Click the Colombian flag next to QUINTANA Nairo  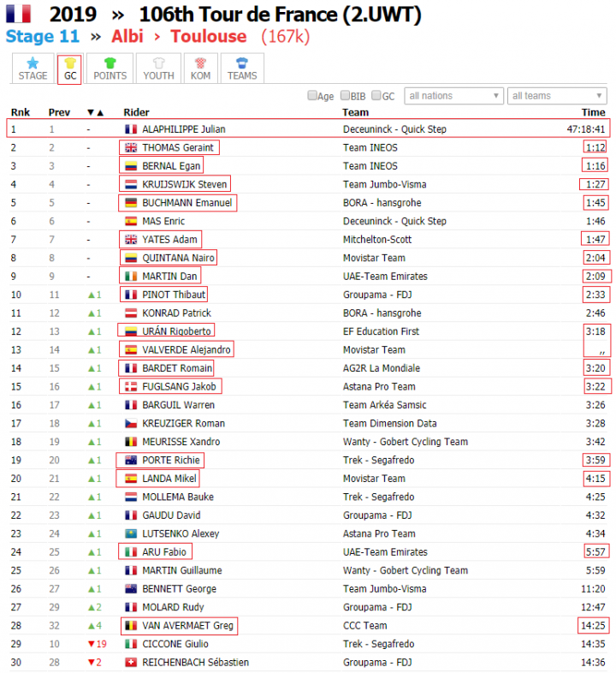coord(131,258)
